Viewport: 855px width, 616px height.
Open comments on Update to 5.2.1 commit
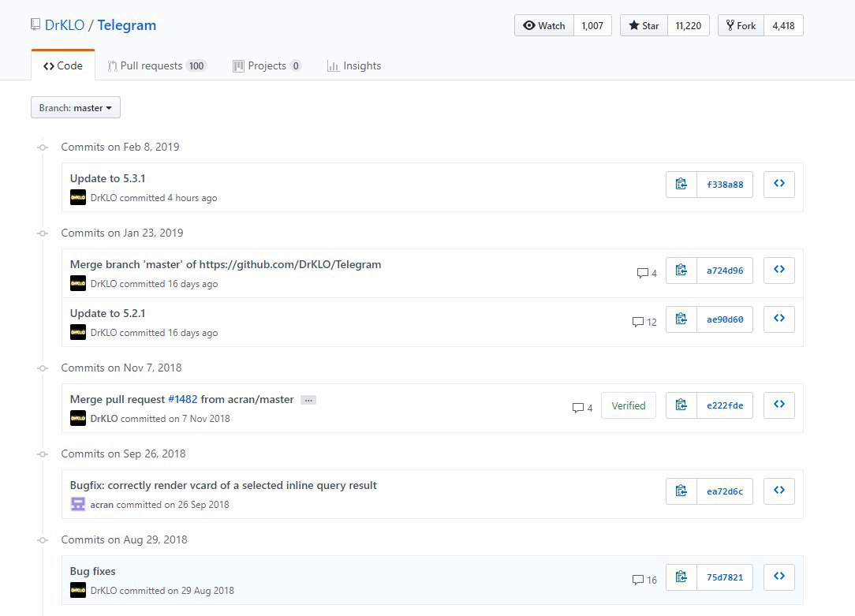(644, 322)
